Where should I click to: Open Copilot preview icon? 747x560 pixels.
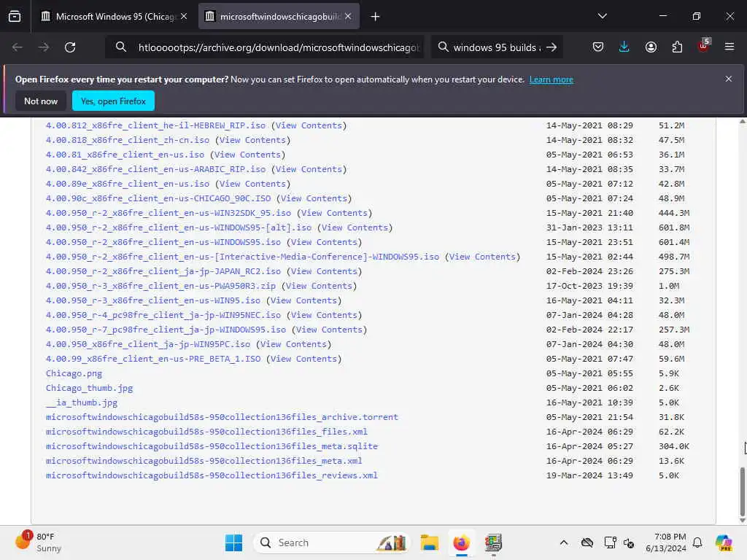(x=724, y=542)
